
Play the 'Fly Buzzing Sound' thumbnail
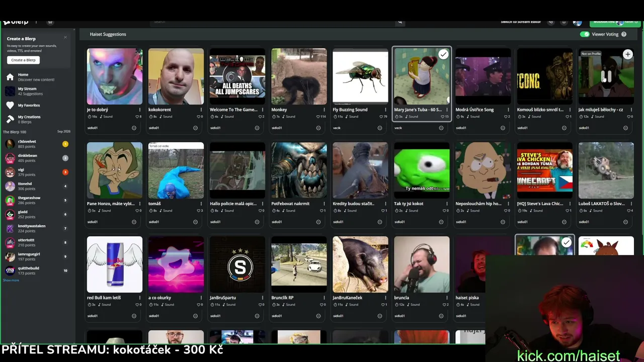(360, 76)
